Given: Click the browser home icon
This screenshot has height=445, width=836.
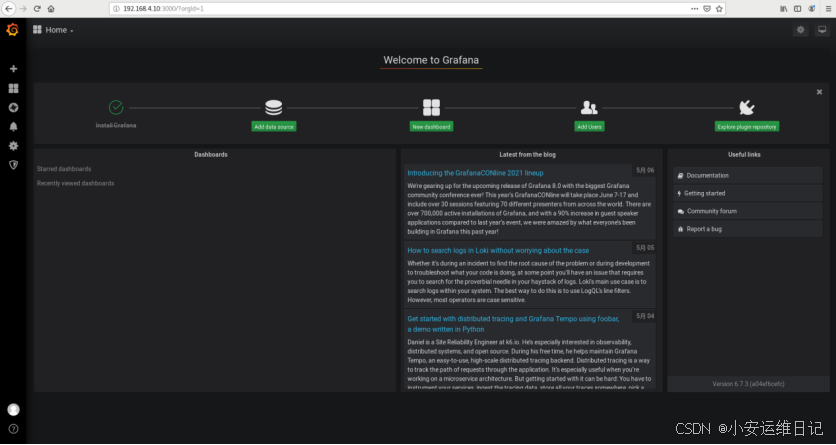Looking at the screenshot, I should [x=51, y=9].
